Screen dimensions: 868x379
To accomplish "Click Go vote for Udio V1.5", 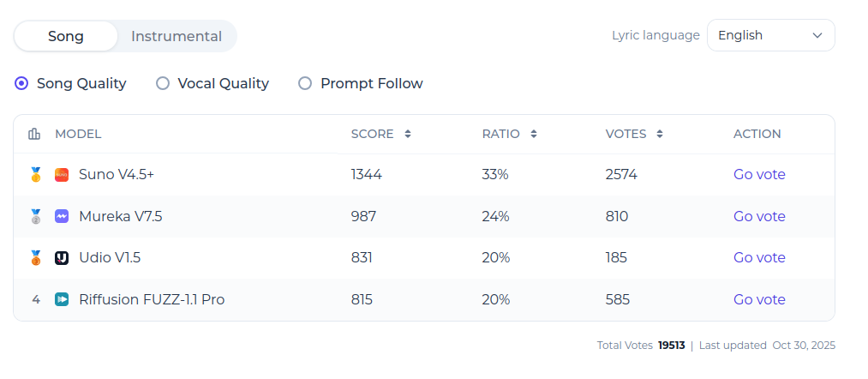I will tap(759, 258).
